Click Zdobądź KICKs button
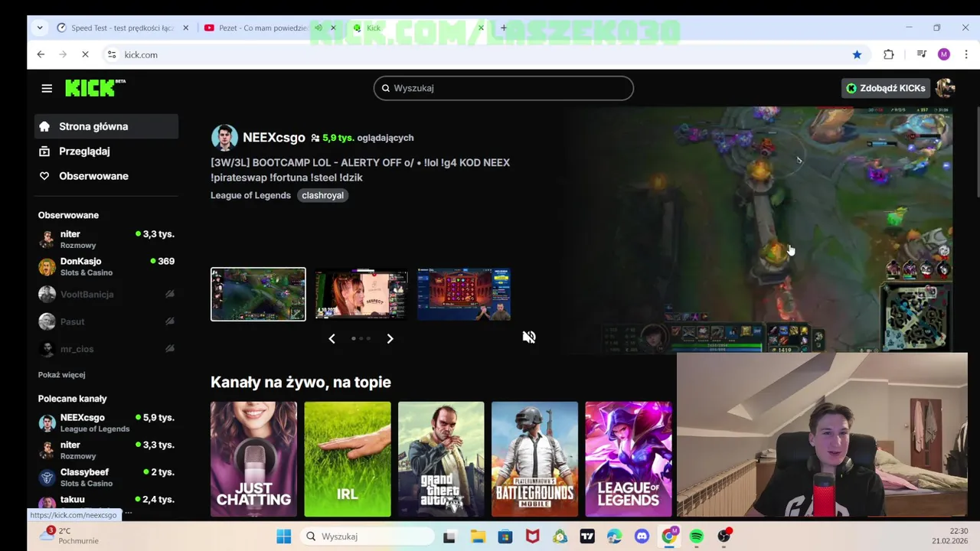The width and height of the screenshot is (980, 551). tap(886, 88)
